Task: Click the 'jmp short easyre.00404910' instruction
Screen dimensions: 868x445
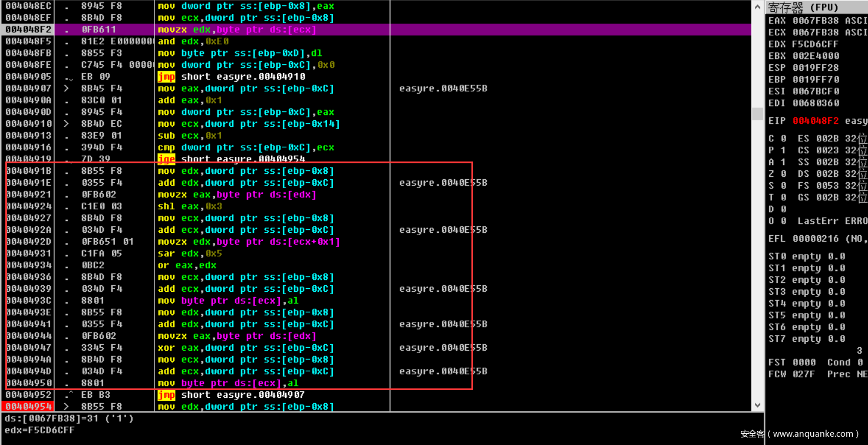Action: [231, 77]
